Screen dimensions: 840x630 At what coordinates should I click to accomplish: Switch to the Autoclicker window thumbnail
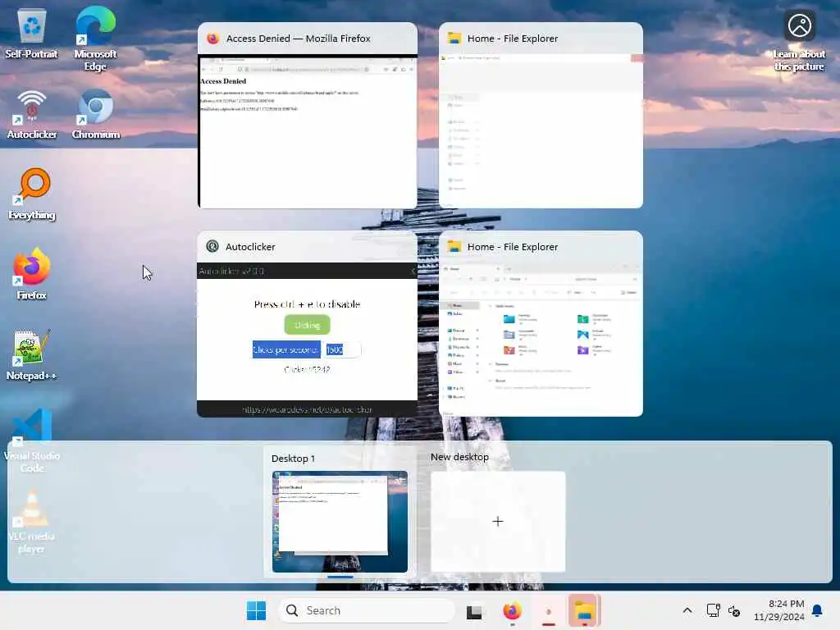308,323
